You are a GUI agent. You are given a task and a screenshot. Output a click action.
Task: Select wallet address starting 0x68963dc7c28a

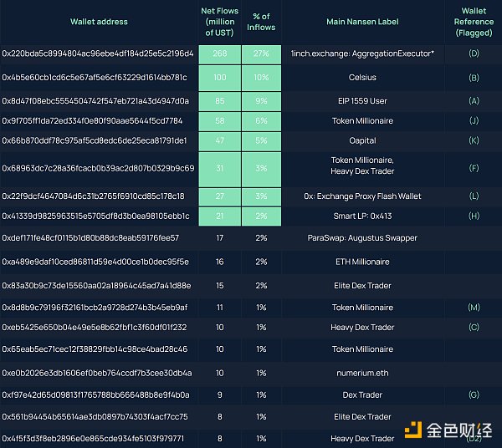pyautogui.click(x=98, y=169)
